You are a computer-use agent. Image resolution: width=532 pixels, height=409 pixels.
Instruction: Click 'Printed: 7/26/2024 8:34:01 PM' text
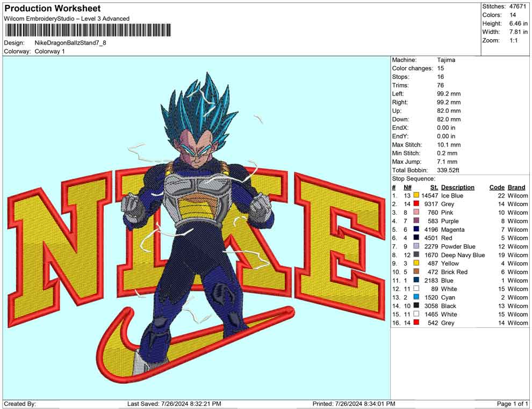(x=354, y=404)
